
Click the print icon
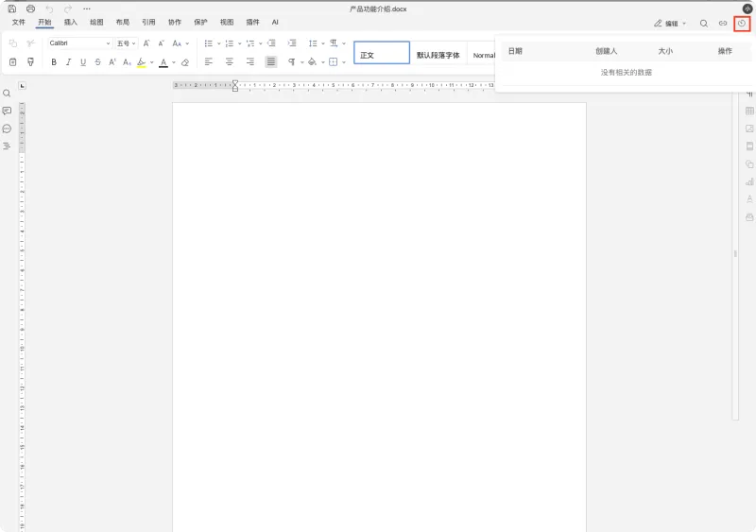click(30, 9)
